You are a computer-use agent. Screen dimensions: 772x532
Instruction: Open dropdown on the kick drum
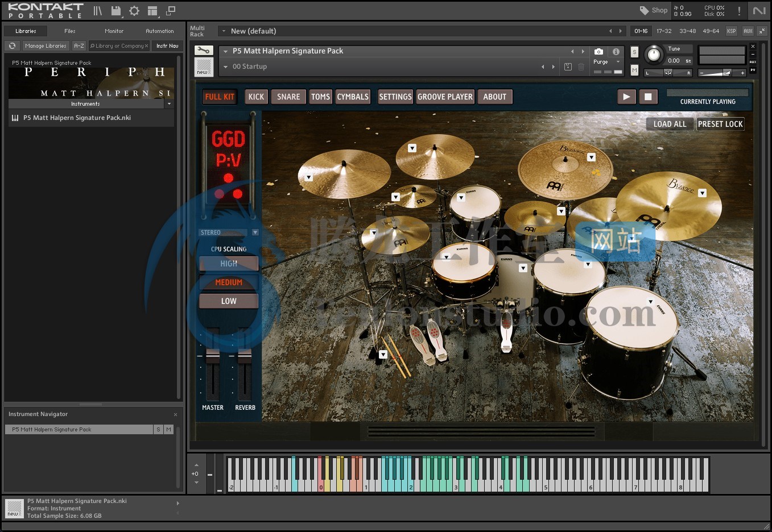point(523,268)
